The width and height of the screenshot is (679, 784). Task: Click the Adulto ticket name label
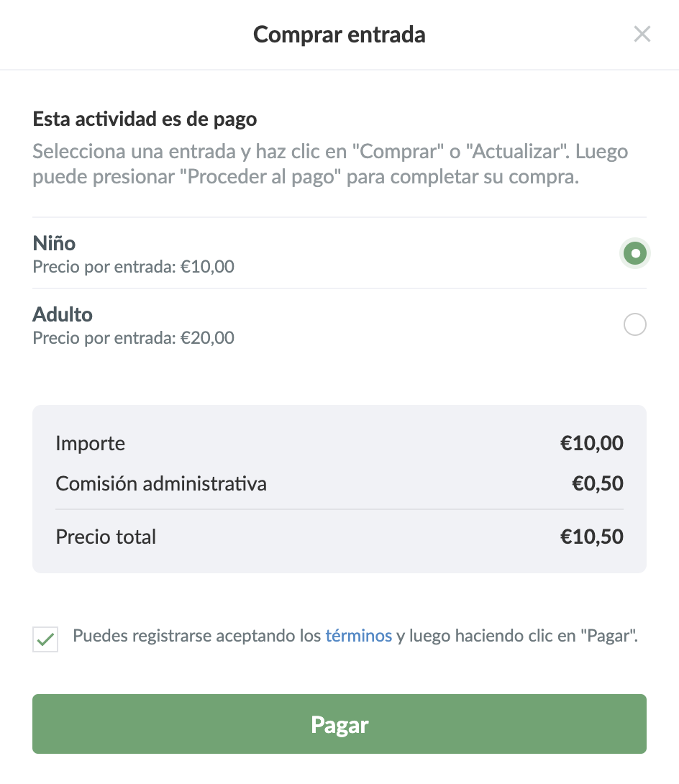tap(63, 314)
